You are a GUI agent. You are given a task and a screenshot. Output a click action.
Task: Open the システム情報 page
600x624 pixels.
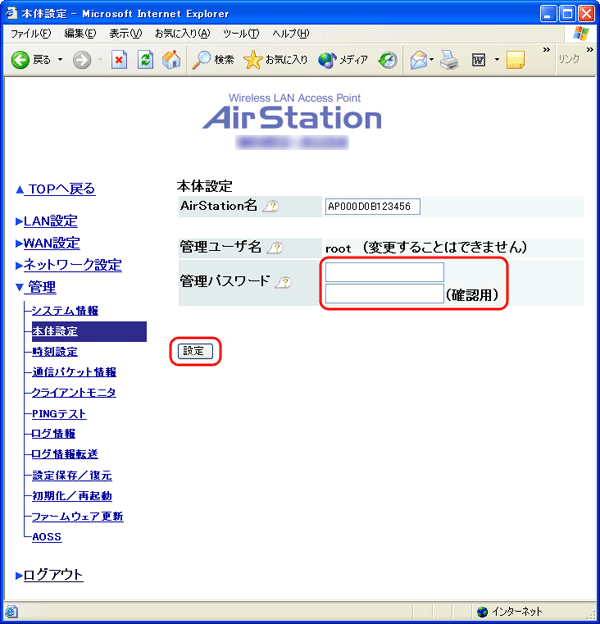65,310
